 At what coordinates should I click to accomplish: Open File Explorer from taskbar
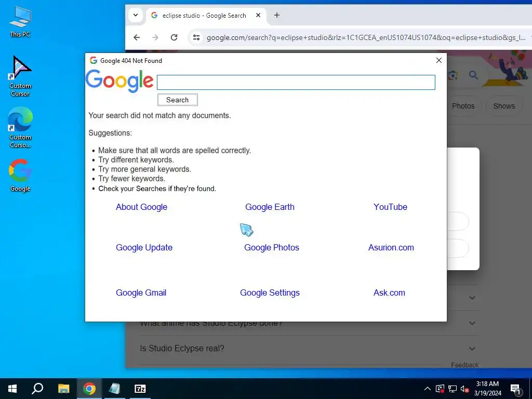[x=63, y=389]
